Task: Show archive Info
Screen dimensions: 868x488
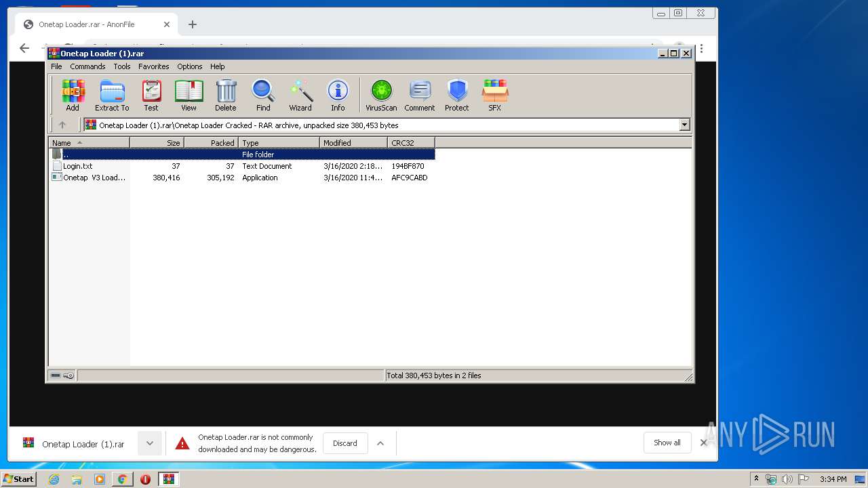Action: [x=338, y=95]
